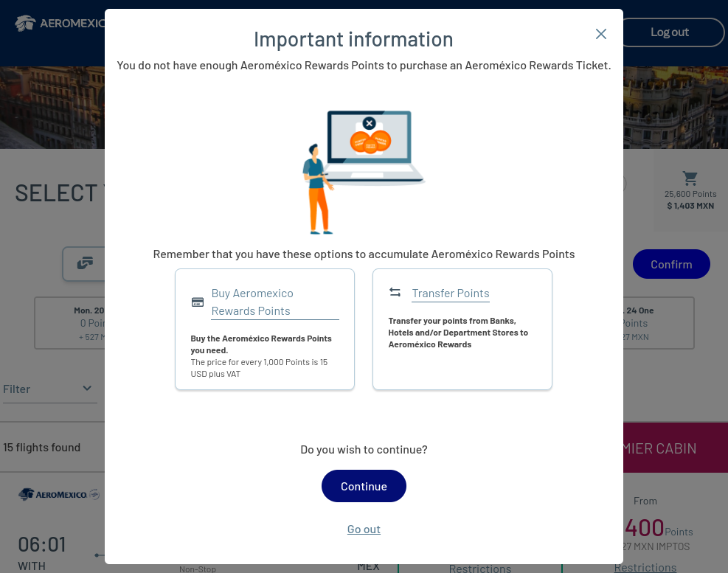This screenshot has height=573, width=728.
Task: Click the 'Important information' heading
Action: [x=353, y=40]
